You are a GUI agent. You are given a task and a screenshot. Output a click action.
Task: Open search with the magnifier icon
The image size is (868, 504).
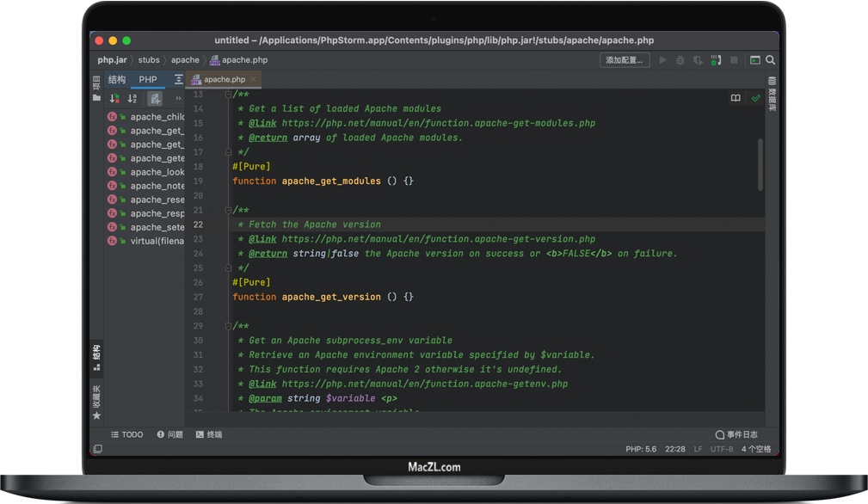click(770, 60)
